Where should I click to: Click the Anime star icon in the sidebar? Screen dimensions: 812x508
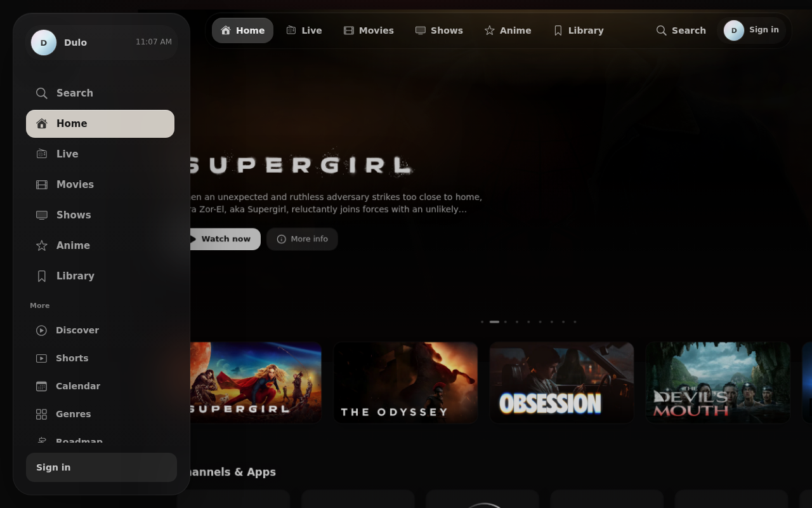click(42, 246)
